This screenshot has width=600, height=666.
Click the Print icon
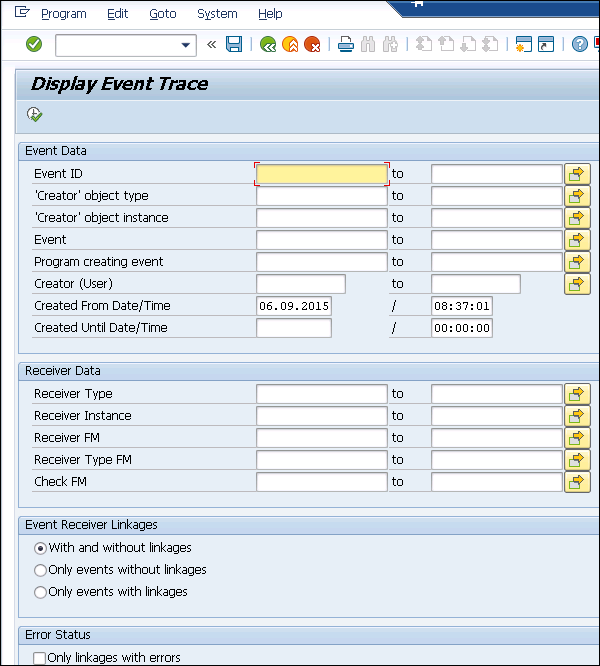[346, 44]
